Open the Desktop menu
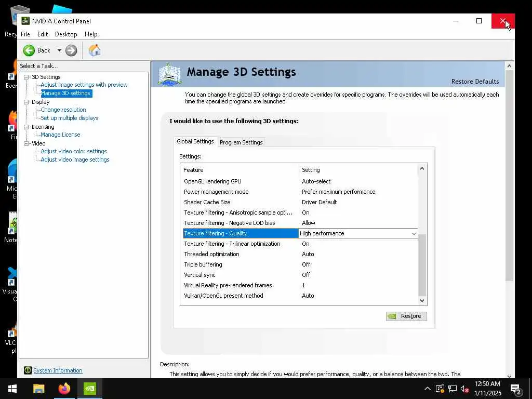 coord(66,34)
